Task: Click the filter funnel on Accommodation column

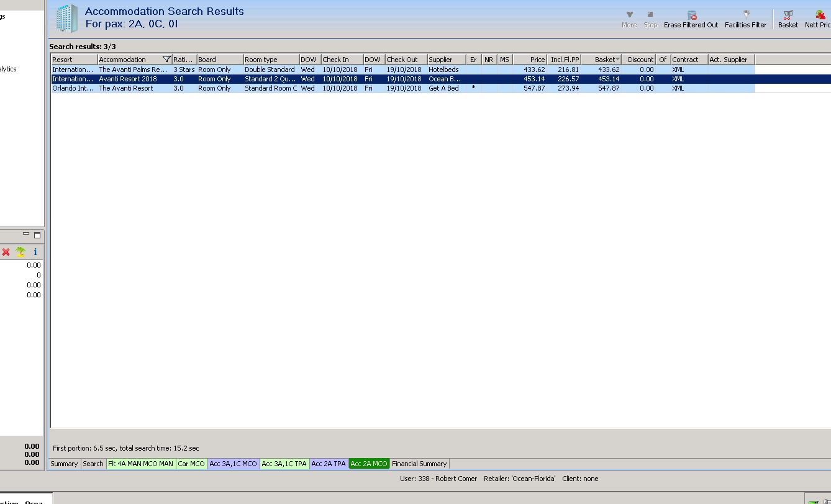Action: point(166,60)
